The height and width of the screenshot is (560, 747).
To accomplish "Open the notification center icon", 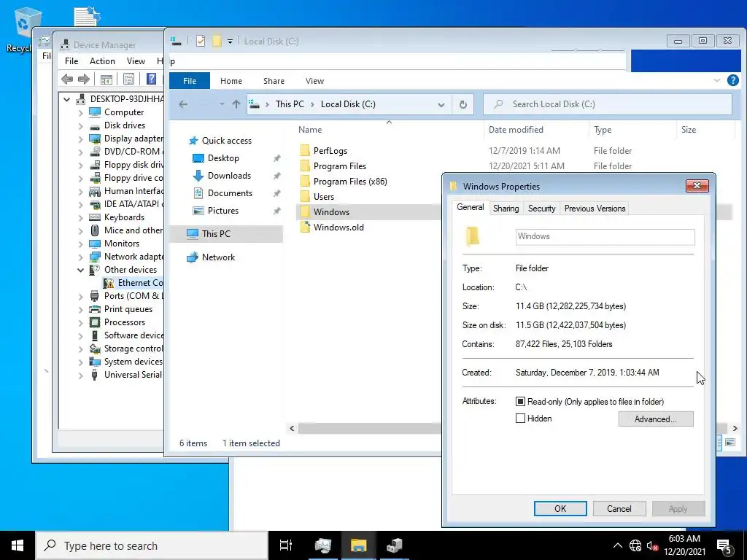I will coord(724,545).
